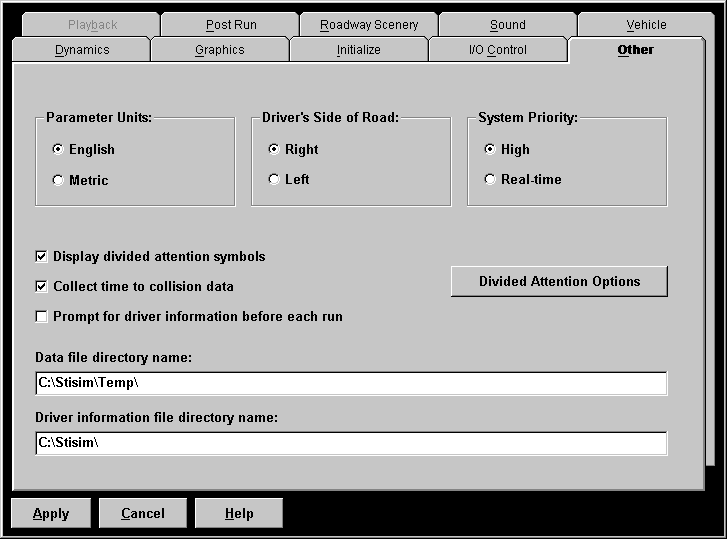Enable Prompt for driver information before each run
Image resolution: width=727 pixels, height=539 pixels.
pyautogui.click(x=42, y=317)
